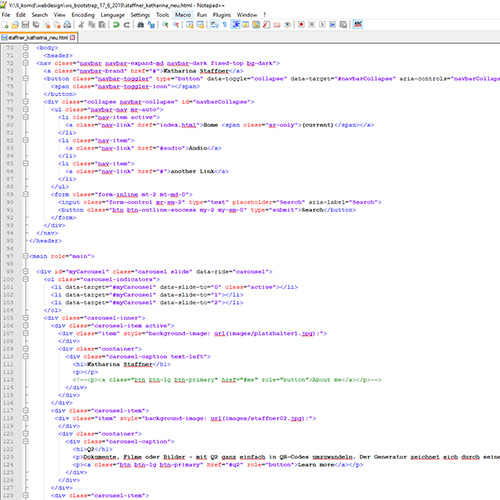
Task: Collapse the carousel-item div at line 117
Action: [26, 411]
